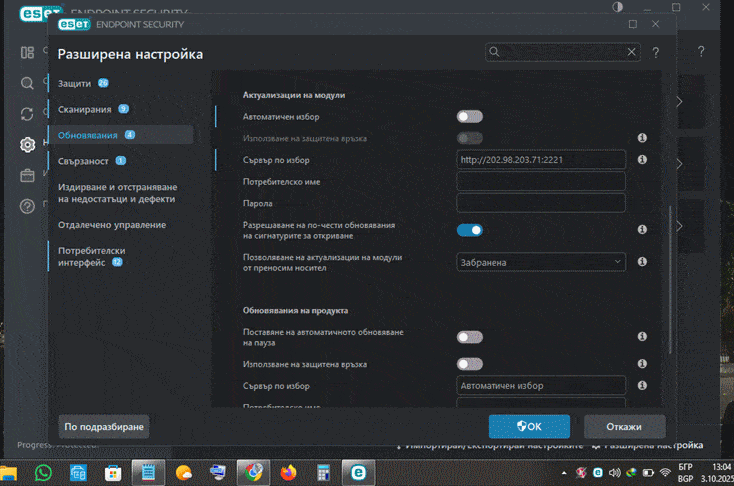Open the Забранена removable media dropdown
This screenshot has width=734, height=486.
(541, 262)
